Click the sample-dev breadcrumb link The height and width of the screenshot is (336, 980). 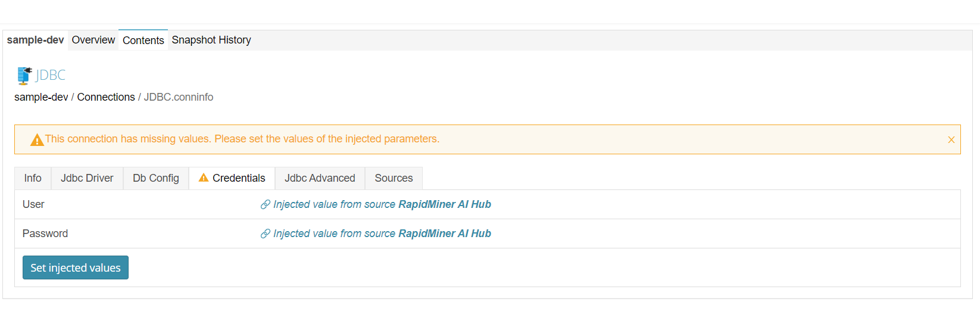click(x=41, y=97)
